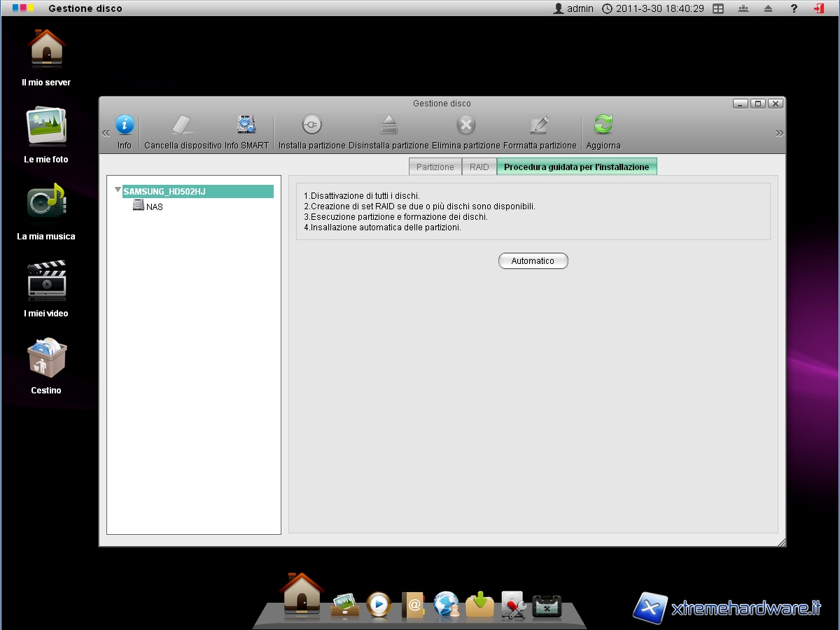
Task: Click the home icon in the bottom dock
Action: (x=302, y=595)
